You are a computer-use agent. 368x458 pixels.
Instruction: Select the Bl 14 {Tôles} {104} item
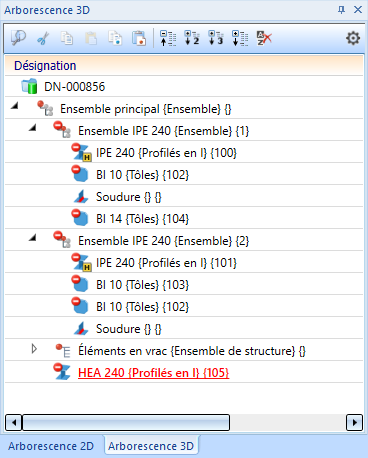coord(142,219)
